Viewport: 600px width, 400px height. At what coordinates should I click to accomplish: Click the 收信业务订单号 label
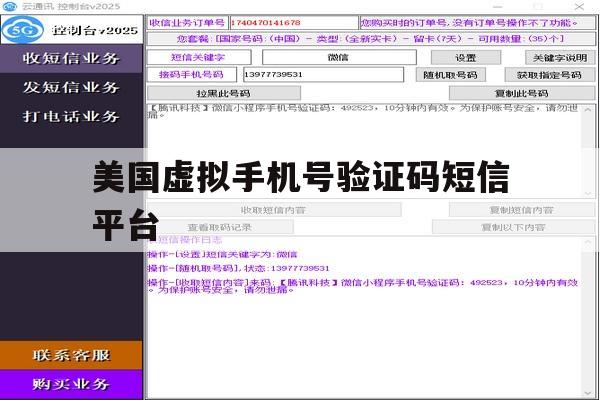click(x=187, y=23)
